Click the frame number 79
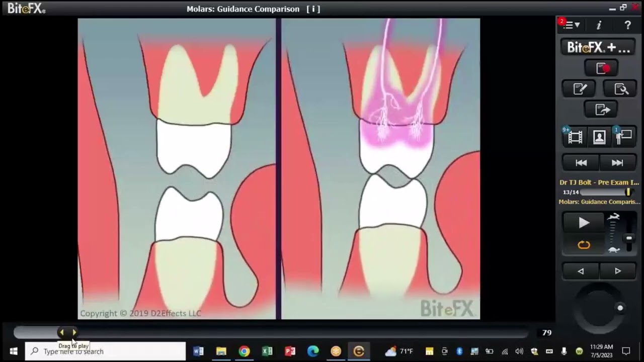 (547, 333)
